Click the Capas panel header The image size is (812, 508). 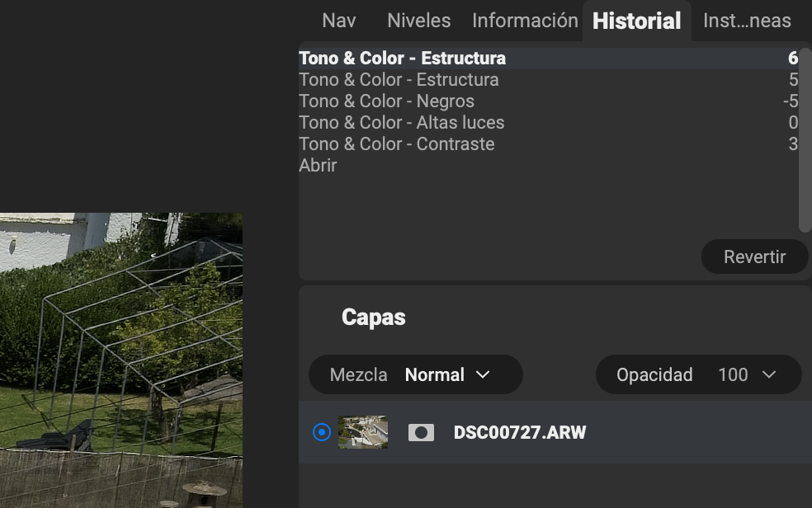pos(373,317)
